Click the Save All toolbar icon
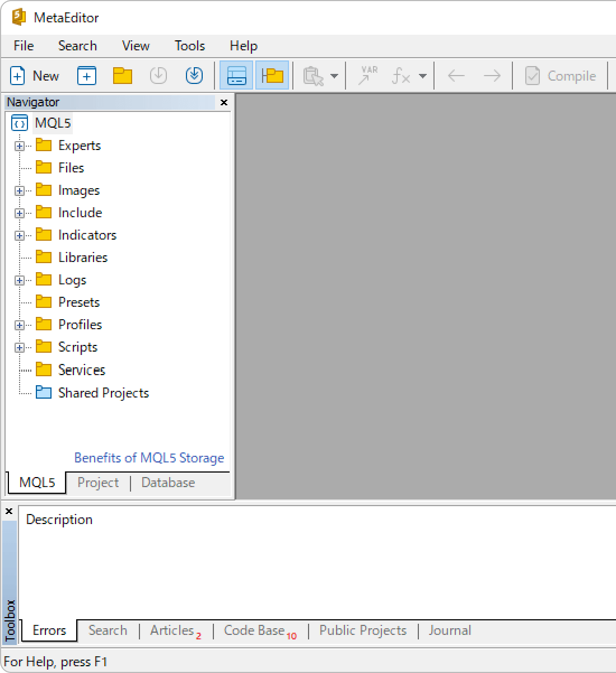The height and width of the screenshot is (673, 616). (194, 76)
